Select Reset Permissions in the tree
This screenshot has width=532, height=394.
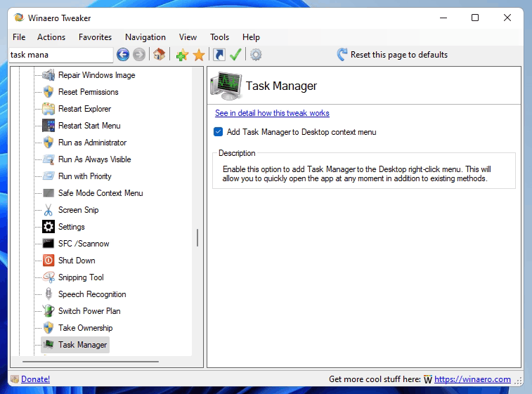coord(89,92)
